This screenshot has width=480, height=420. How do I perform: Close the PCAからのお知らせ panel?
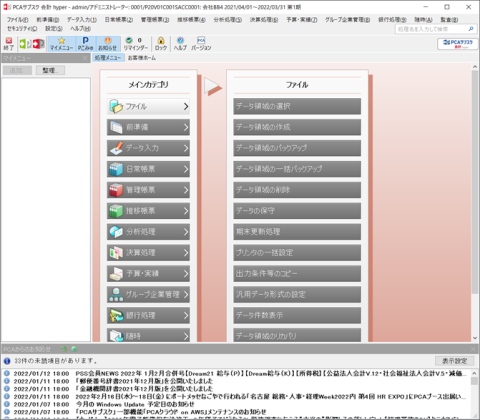click(473, 349)
